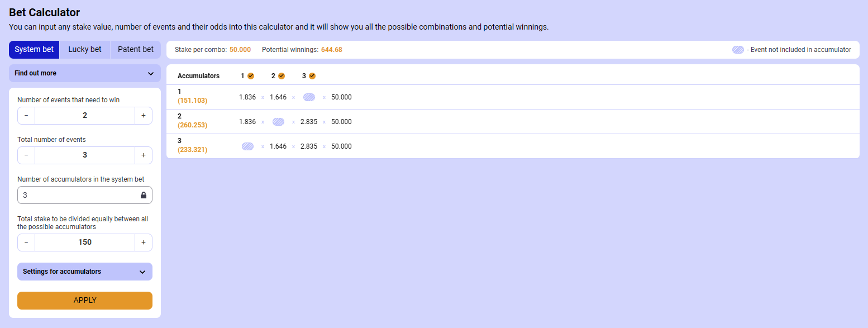Toggle event 3 checkmark in accumulators header
868x328 pixels.
[x=312, y=76]
